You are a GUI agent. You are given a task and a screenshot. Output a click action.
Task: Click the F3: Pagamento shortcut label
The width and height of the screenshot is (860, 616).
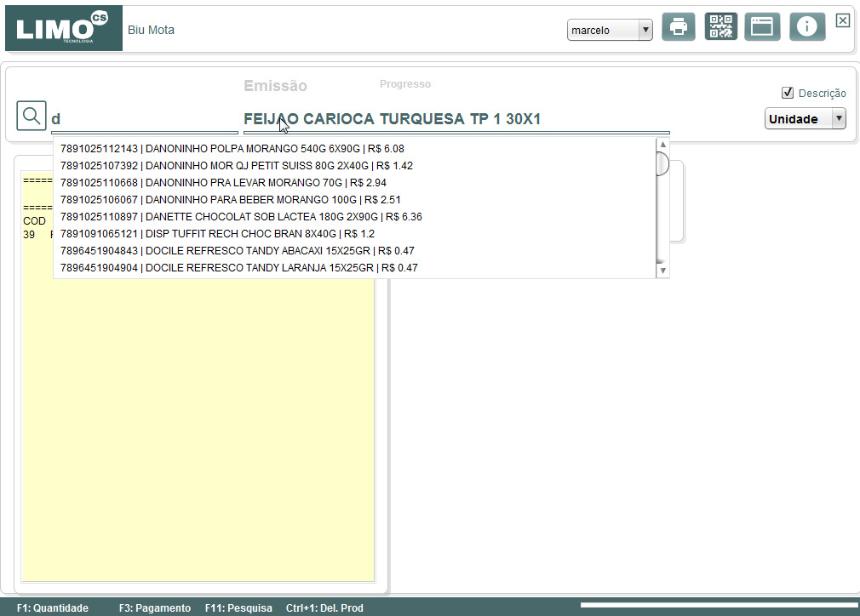point(155,607)
